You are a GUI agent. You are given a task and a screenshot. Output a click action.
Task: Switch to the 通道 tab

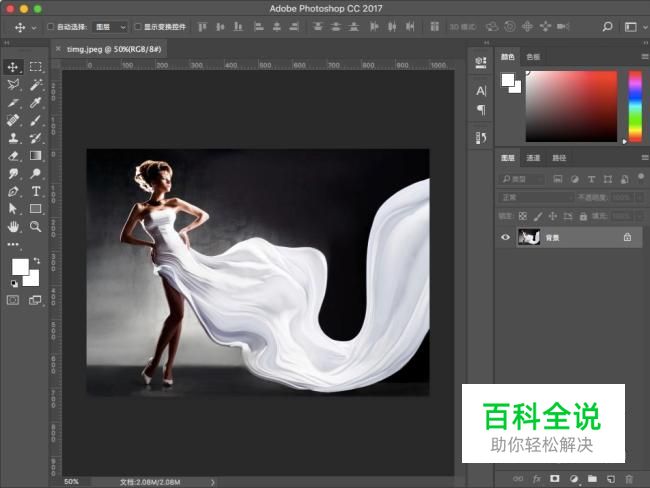[533, 158]
